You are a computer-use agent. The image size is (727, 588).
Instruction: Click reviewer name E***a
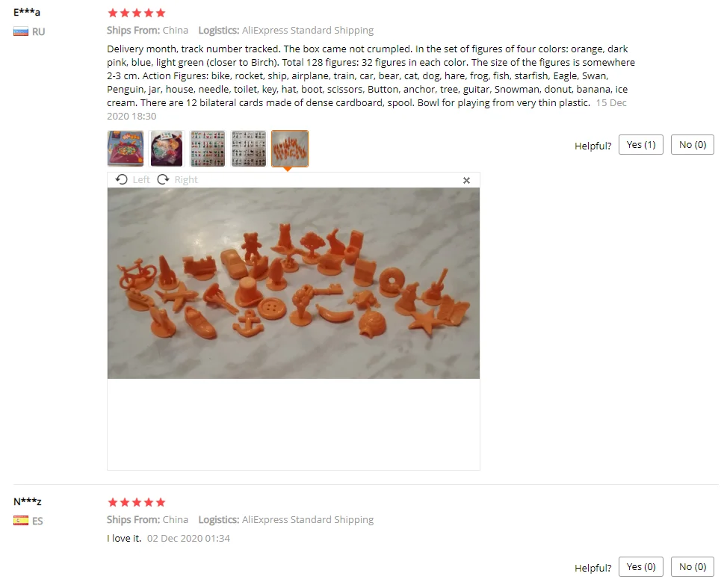pyautogui.click(x=27, y=12)
